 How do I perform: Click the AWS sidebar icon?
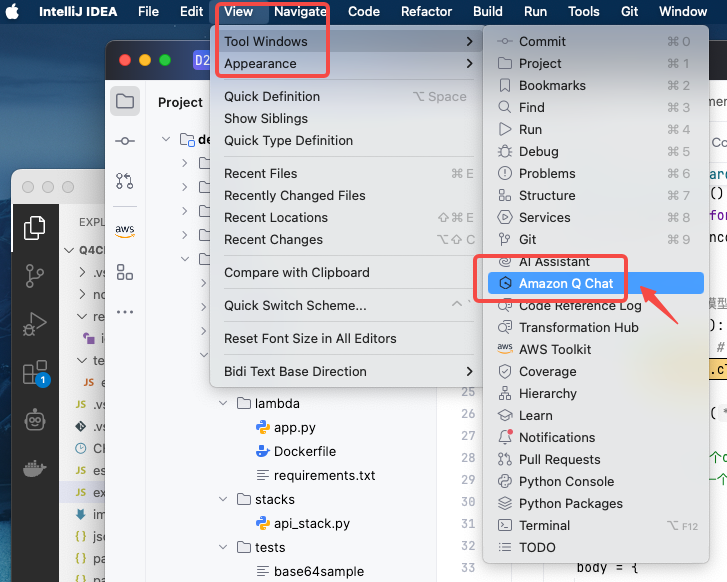point(125,230)
